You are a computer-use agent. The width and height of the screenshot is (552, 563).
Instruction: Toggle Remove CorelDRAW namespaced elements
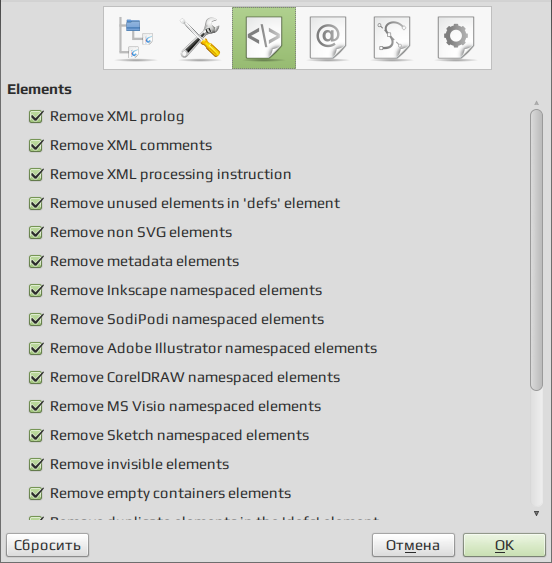coord(36,378)
